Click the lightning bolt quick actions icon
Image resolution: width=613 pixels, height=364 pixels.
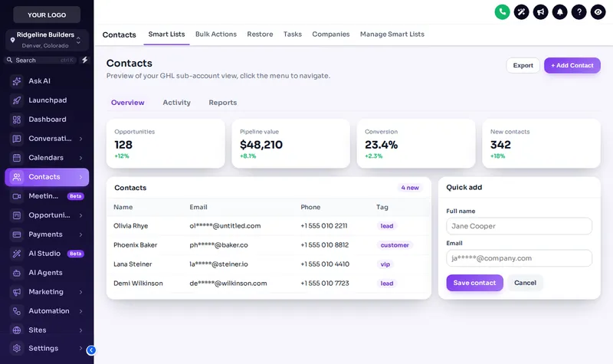84,60
